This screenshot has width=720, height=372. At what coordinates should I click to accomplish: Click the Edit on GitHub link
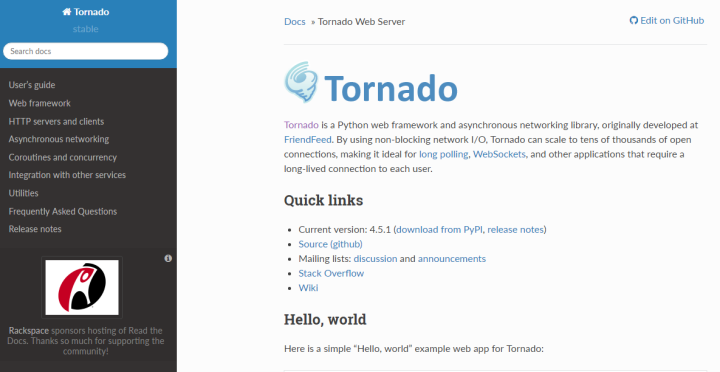point(667,21)
